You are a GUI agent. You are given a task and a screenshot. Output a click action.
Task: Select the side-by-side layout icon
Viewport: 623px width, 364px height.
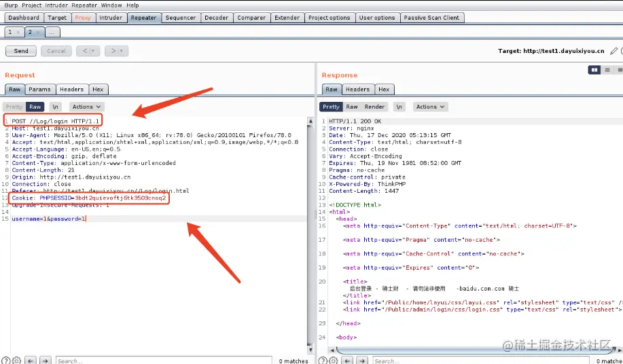click(594, 70)
